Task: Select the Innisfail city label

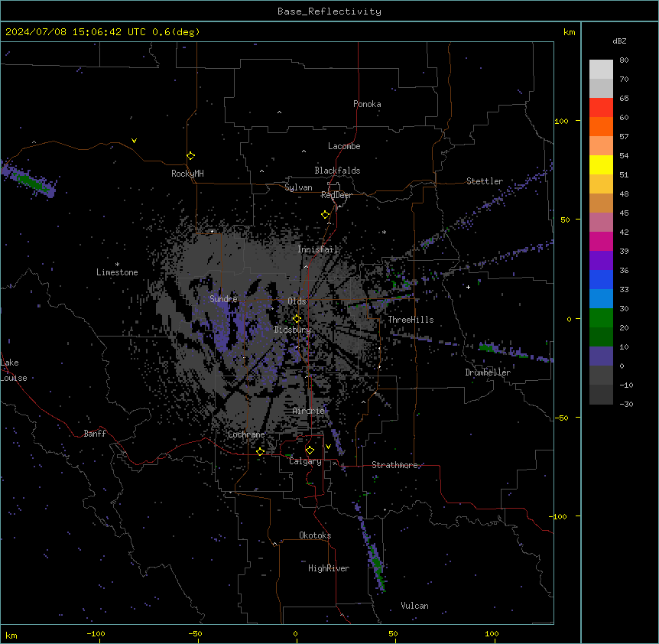Action: click(318, 249)
